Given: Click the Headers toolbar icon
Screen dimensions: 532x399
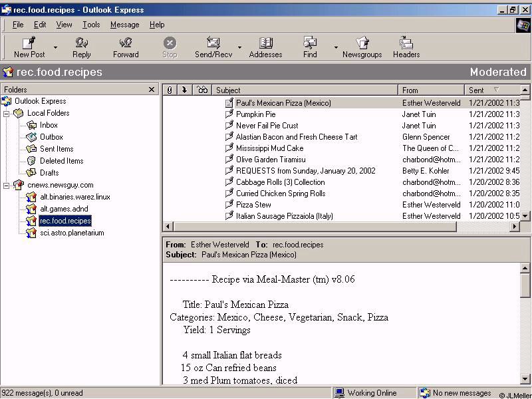Looking at the screenshot, I should (406, 43).
